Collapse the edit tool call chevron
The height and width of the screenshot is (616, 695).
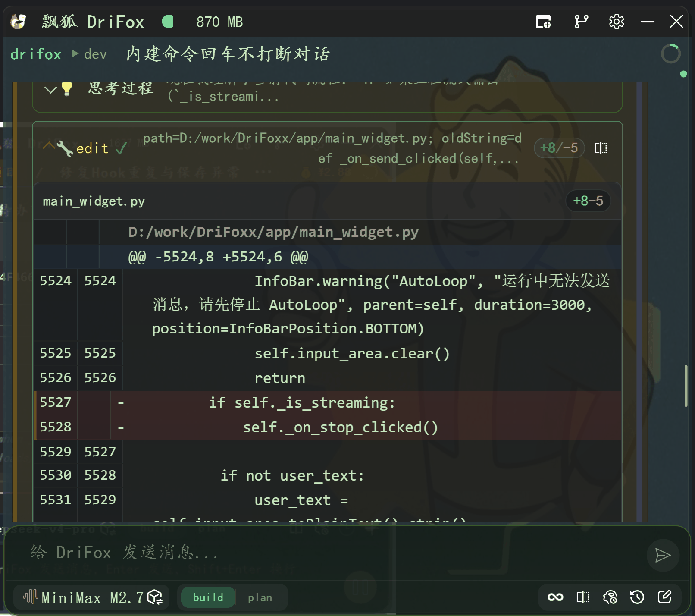point(49,145)
